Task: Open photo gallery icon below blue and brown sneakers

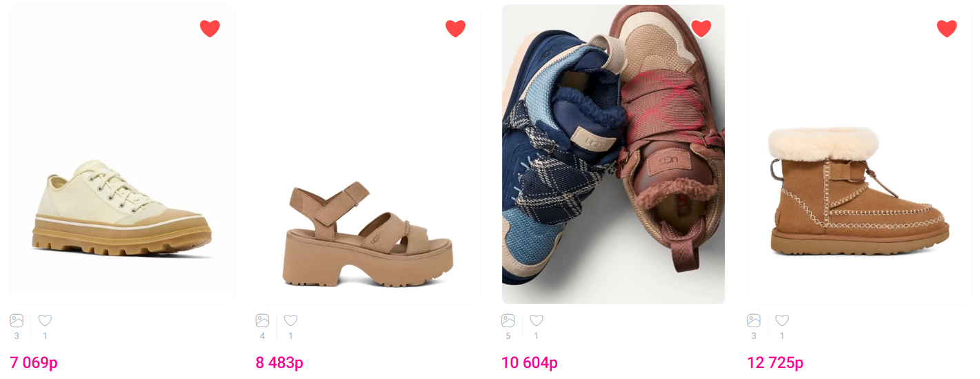Action: click(508, 320)
